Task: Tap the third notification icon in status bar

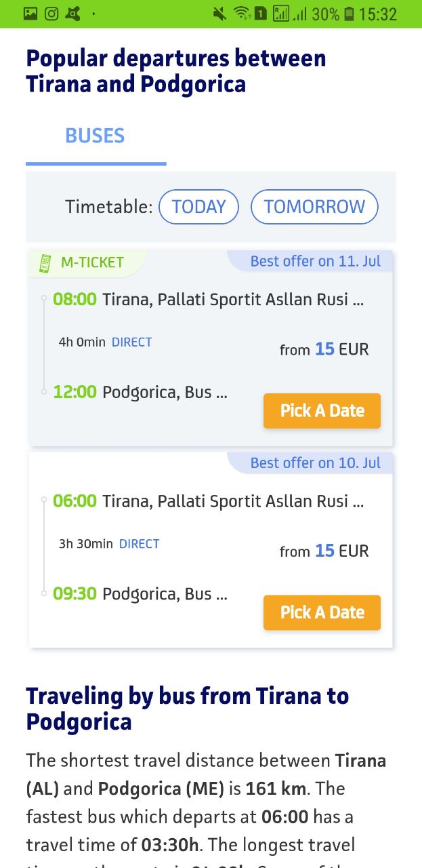Action: (72, 14)
